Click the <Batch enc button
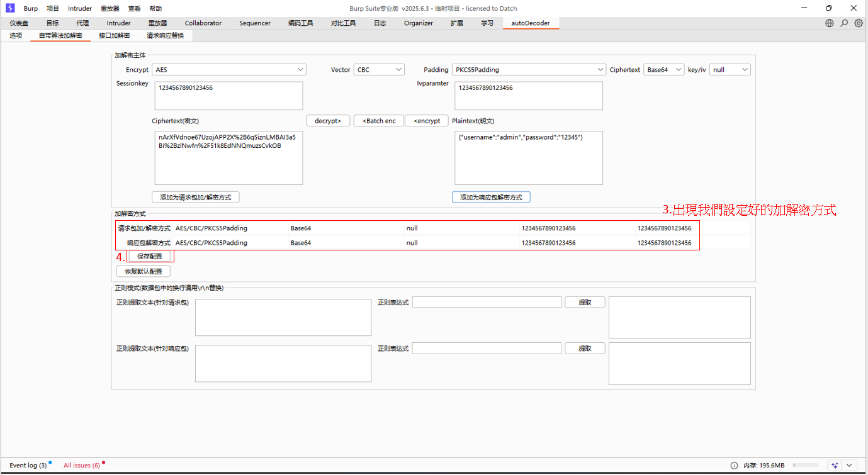 tap(379, 121)
